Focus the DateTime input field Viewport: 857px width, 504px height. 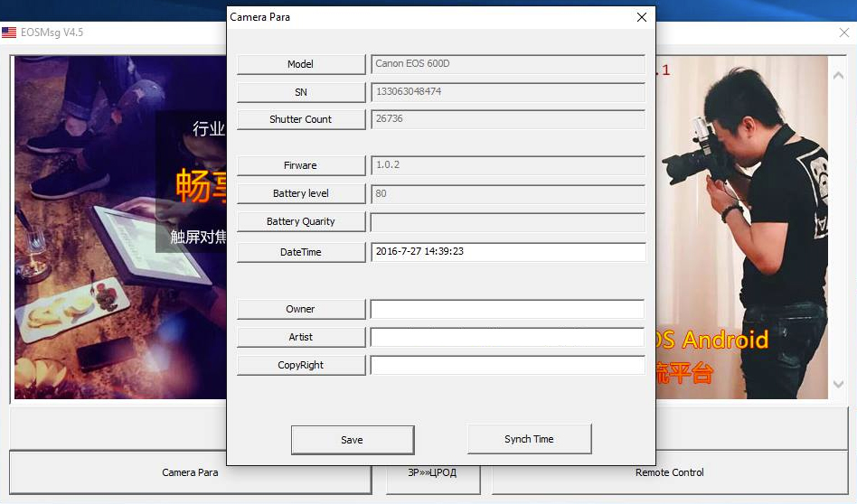click(507, 252)
